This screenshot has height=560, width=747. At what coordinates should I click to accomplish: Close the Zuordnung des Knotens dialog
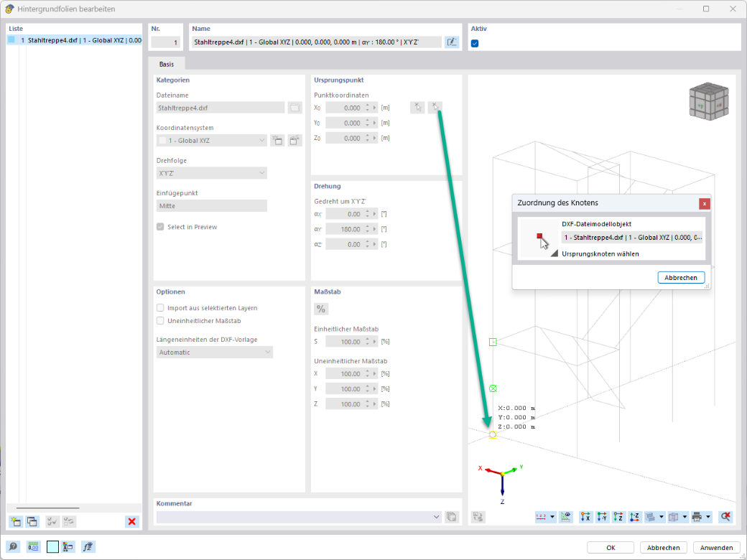tap(704, 204)
